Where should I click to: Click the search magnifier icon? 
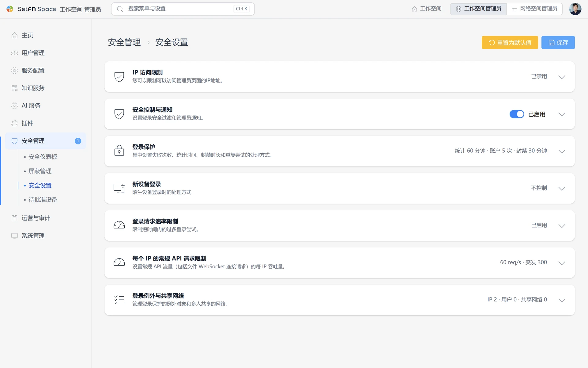pyautogui.click(x=120, y=9)
